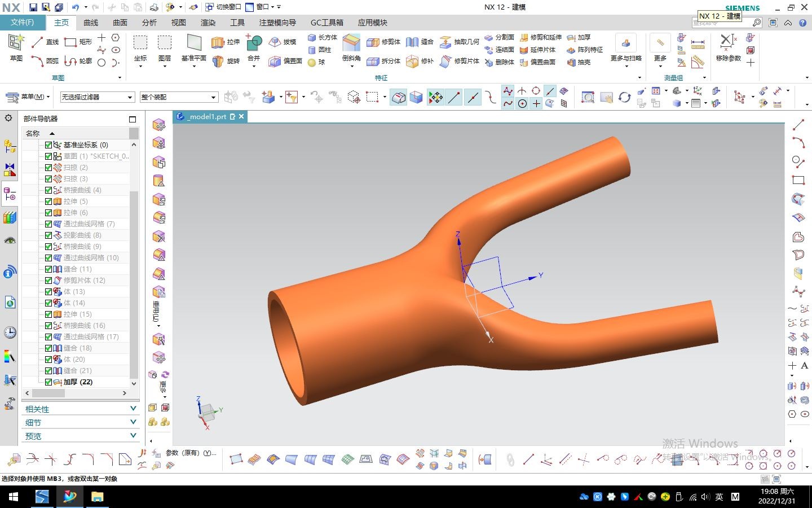The width and height of the screenshot is (812, 508).
Task: Click the 拉伸 extrude tool
Action: 226,42
